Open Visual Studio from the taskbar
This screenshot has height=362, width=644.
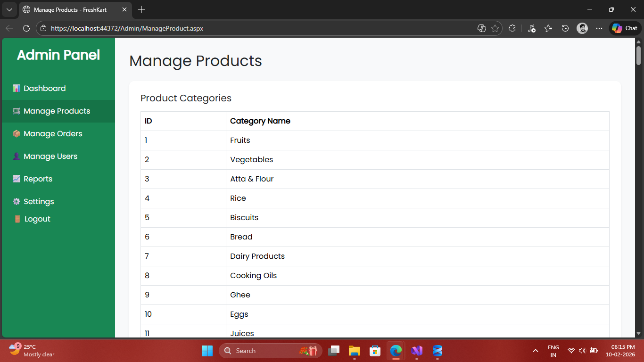click(417, 351)
